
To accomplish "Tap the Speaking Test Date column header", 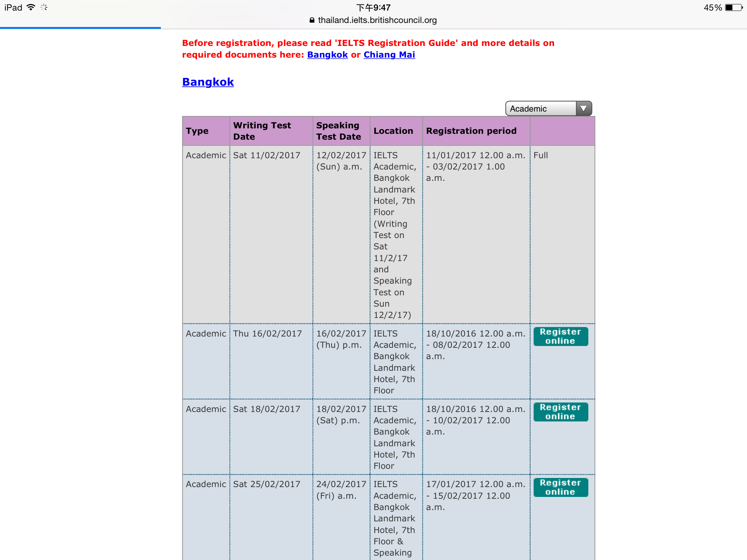I will click(x=338, y=131).
